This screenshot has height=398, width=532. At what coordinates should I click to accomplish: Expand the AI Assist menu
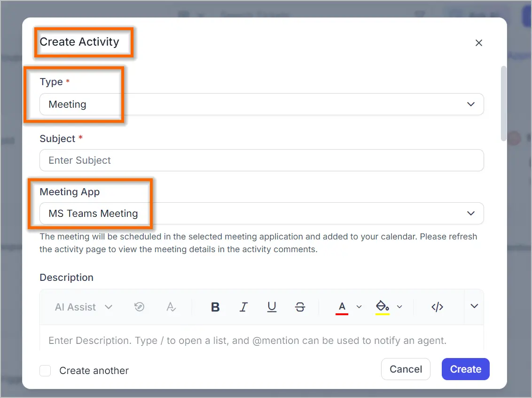tap(84, 307)
